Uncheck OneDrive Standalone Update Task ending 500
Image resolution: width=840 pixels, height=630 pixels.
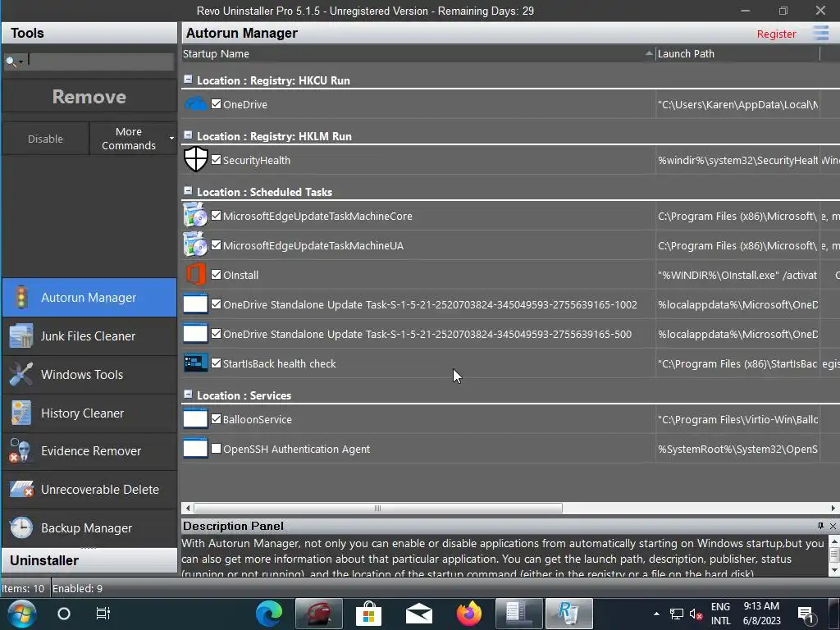tap(216, 333)
